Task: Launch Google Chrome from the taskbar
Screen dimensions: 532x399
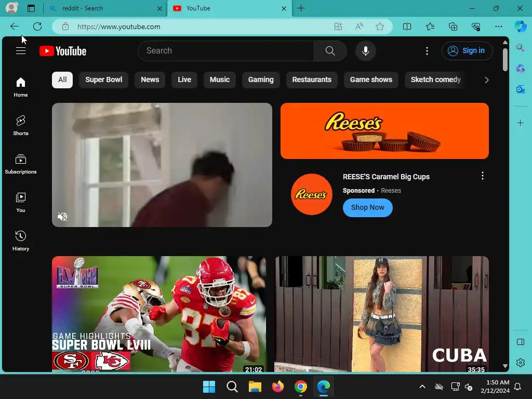Action: pos(301,387)
